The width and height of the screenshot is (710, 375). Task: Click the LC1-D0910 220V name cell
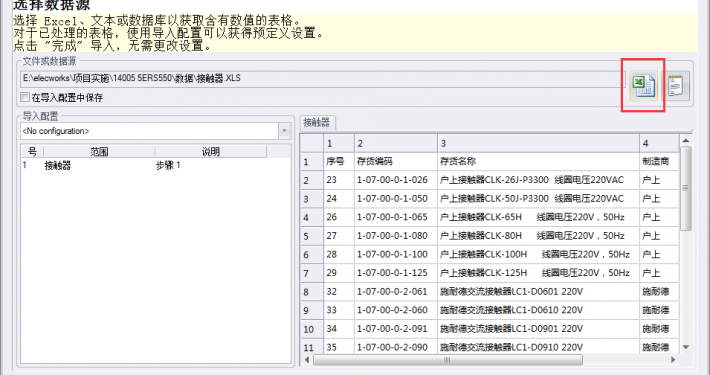click(x=538, y=347)
